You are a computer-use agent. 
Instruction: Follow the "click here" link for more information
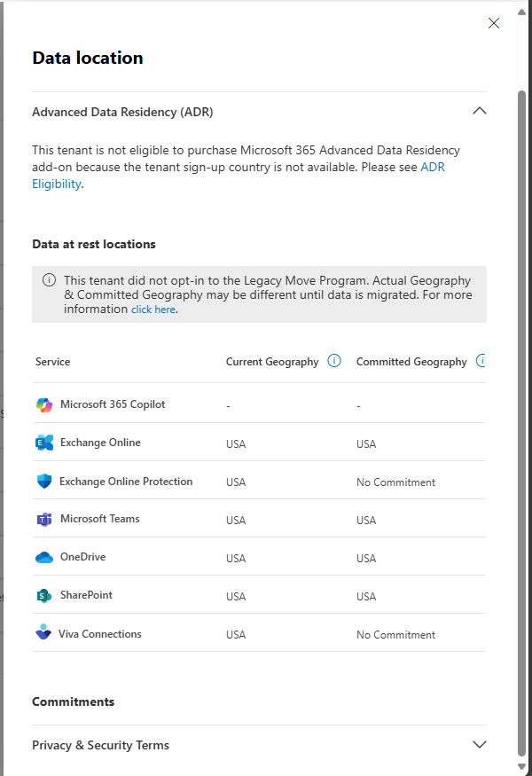[153, 310]
